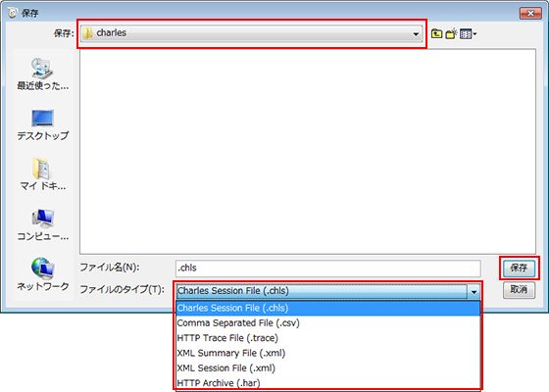Go to Desktop from the sidebar

pos(43,125)
